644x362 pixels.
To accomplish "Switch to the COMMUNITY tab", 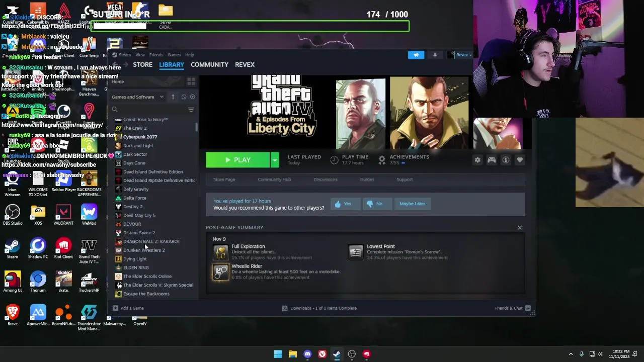I will point(209,65).
